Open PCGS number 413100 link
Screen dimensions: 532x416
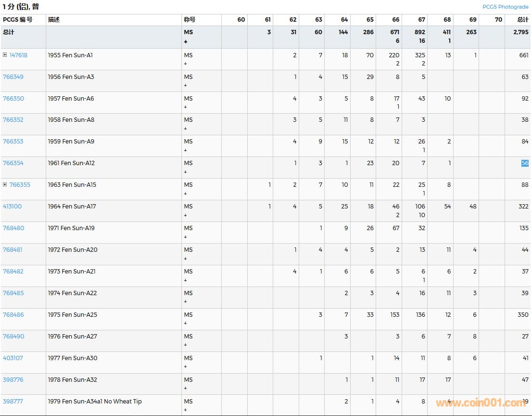coord(13,206)
